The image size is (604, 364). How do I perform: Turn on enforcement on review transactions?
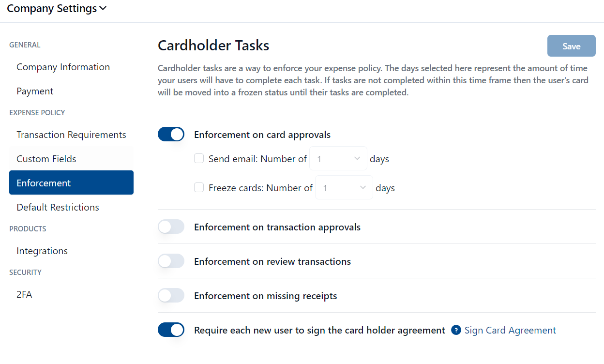click(171, 261)
